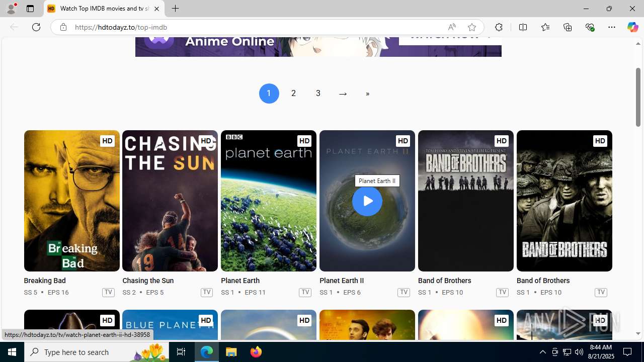Click the Planet Earth II title link
Image resolution: width=644 pixels, height=362 pixels.
click(342, 281)
